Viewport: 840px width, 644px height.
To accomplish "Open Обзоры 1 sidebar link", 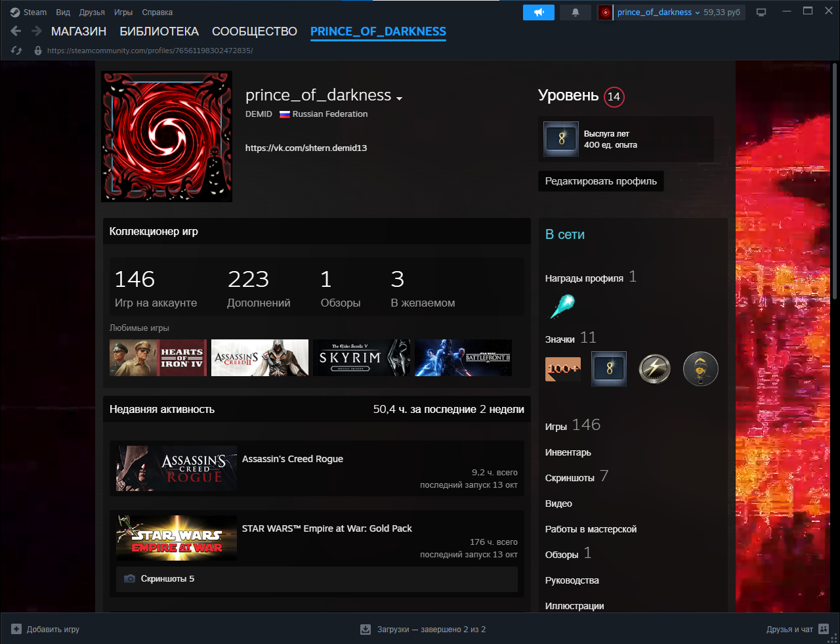I will coord(568,553).
